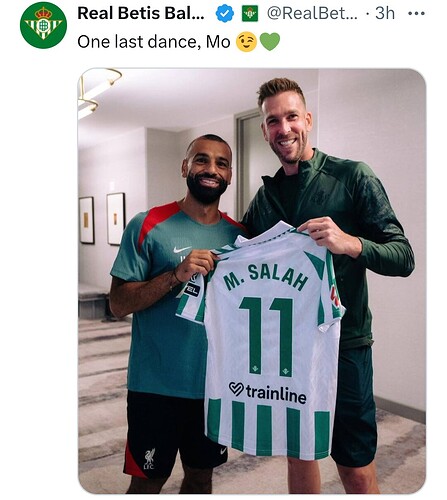Open the three-dot more options menu

coord(416,14)
